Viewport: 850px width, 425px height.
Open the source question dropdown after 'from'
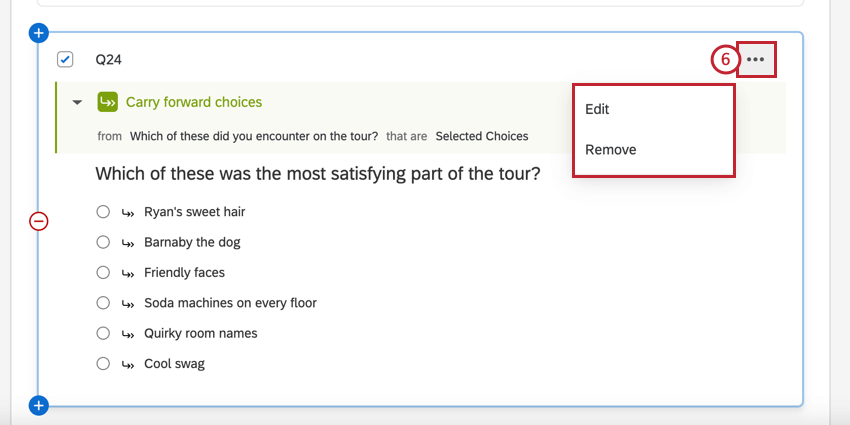tap(254, 136)
